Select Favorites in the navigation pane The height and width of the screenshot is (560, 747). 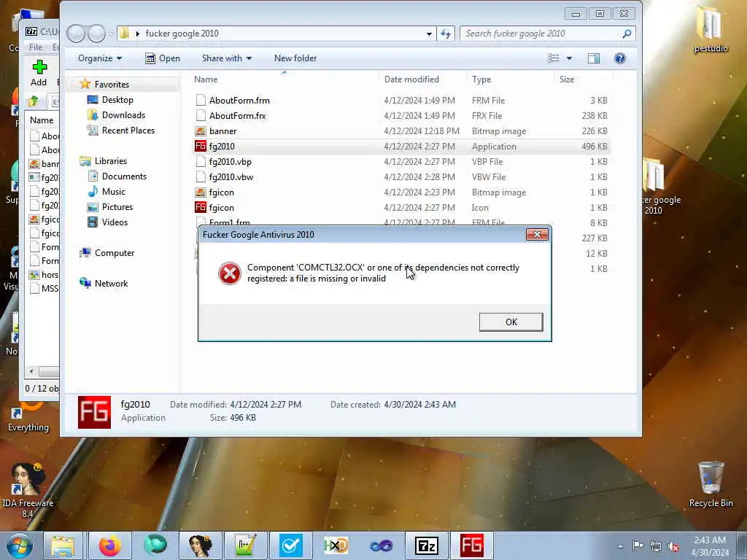pyautogui.click(x=112, y=85)
